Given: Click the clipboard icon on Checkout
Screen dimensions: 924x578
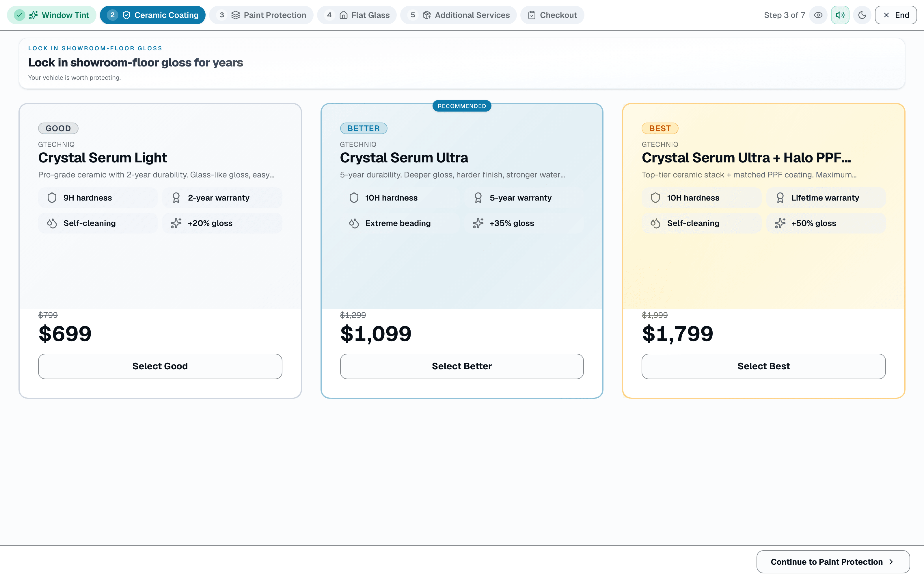Looking at the screenshot, I should pos(532,15).
